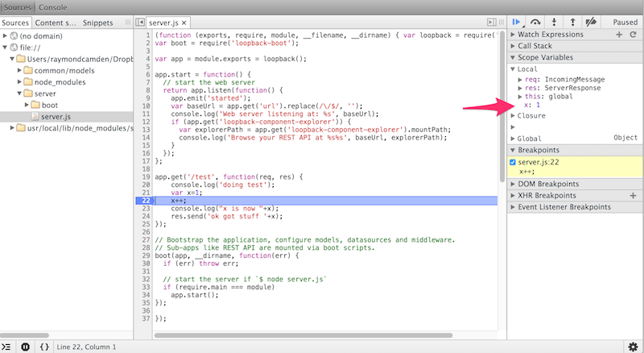
Task: Toggle pause on exceptions icon
Action: point(26,347)
